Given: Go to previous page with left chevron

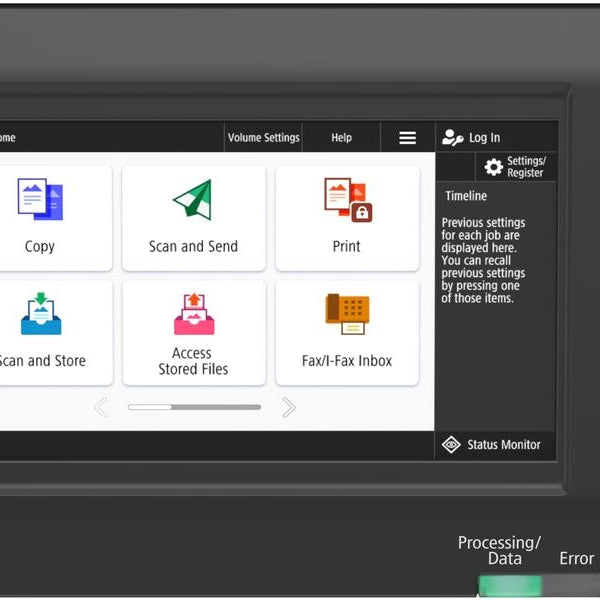Looking at the screenshot, I should pyautogui.click(x=101, y=407).
